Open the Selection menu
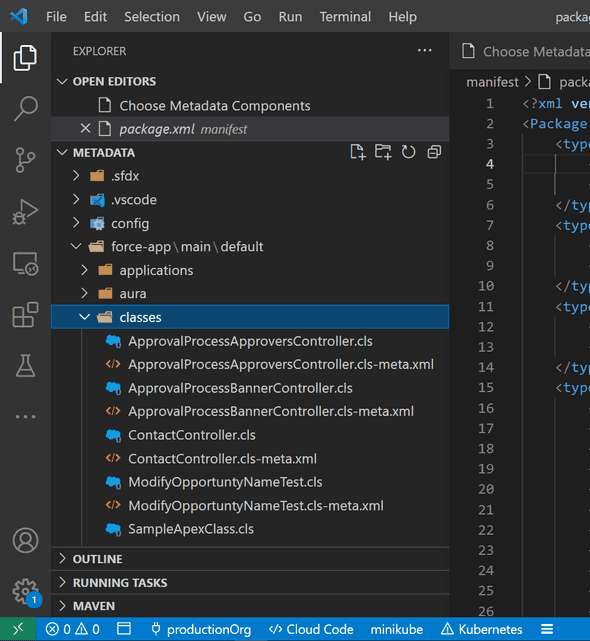The image size is (590, 641). pos(152,17)
